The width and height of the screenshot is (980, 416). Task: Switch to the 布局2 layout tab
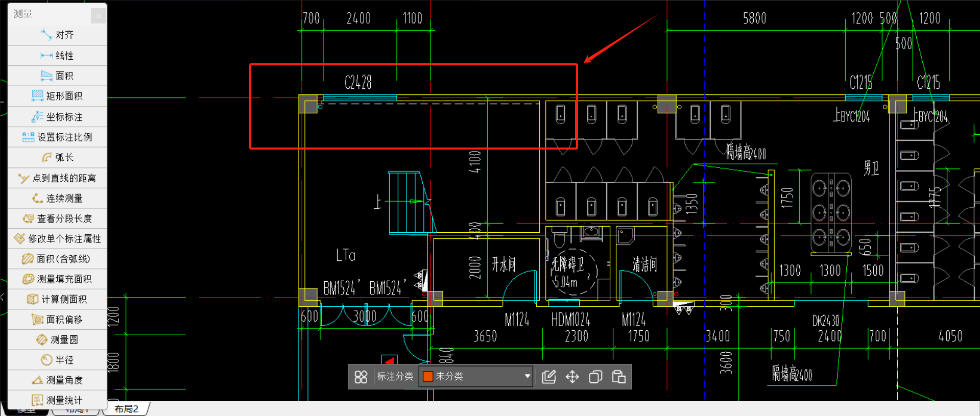pos(126,409)
